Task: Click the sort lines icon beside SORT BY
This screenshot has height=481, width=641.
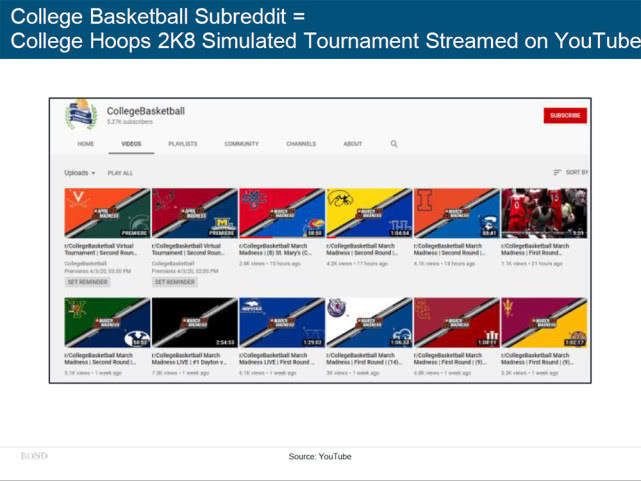Action: 557,172
